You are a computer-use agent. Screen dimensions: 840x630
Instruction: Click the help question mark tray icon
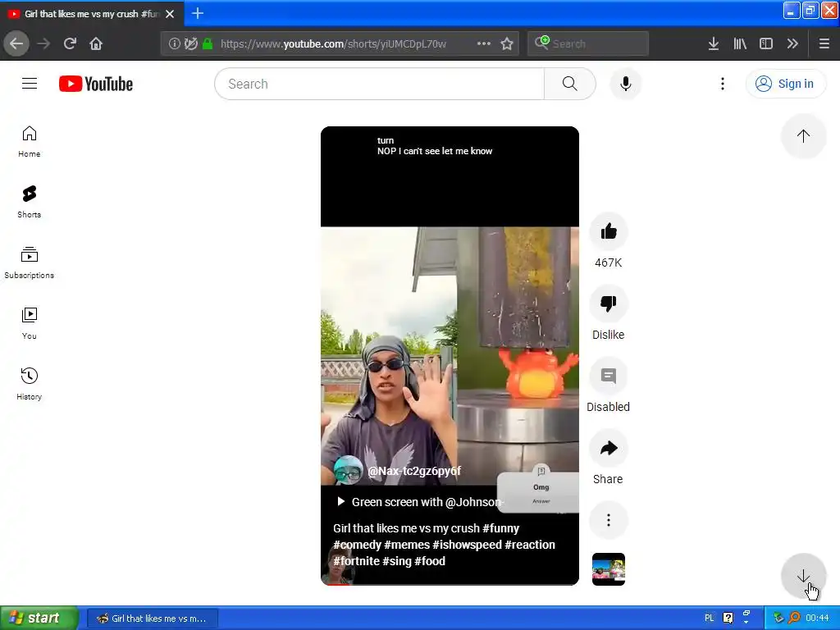tap(728, 619)
